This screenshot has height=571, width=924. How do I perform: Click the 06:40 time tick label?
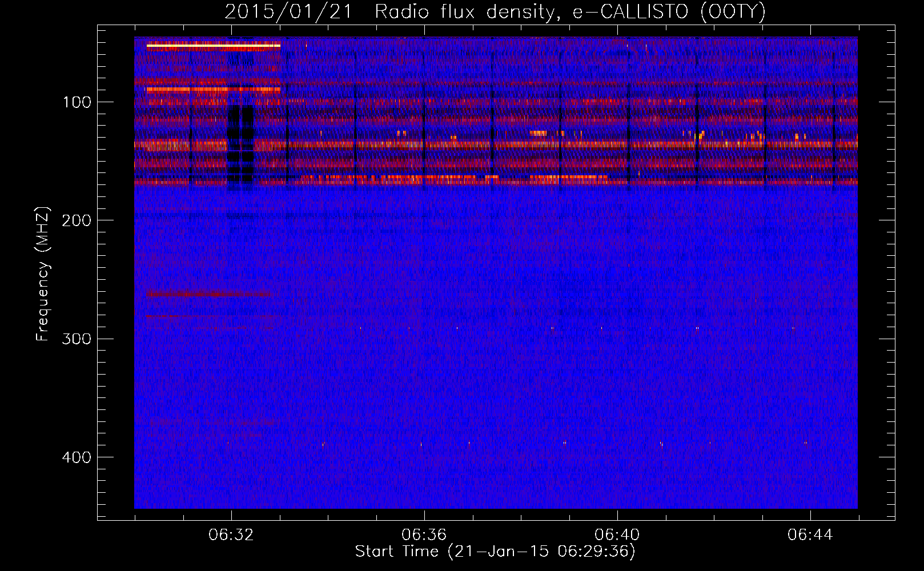[617, 535]
